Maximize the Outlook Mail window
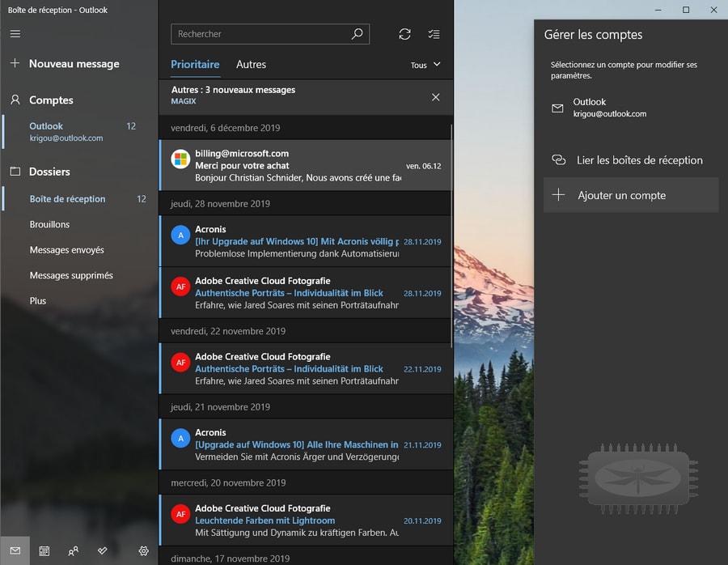Image resolution: width=728 pixels, height=565 pixels. [x=686, y=10]
